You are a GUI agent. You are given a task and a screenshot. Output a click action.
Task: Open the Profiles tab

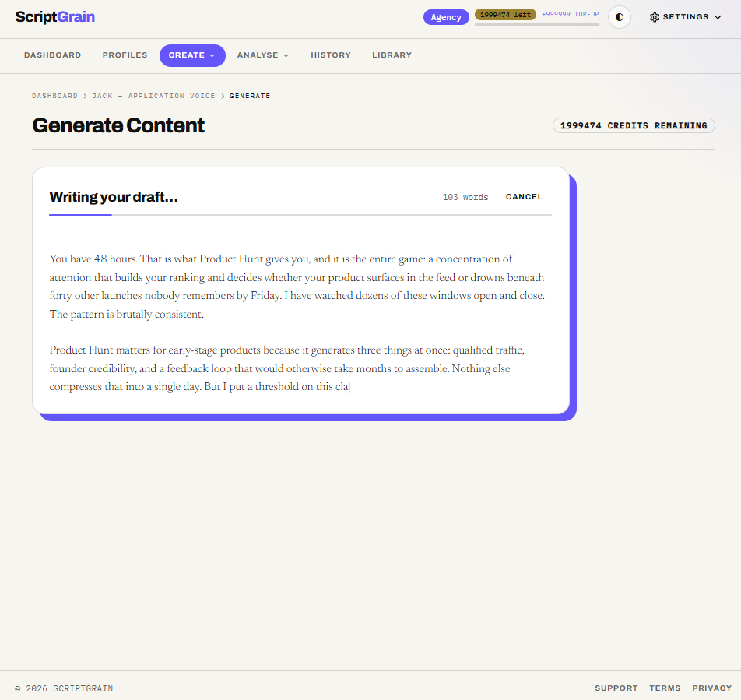click(x=125, y=55)
